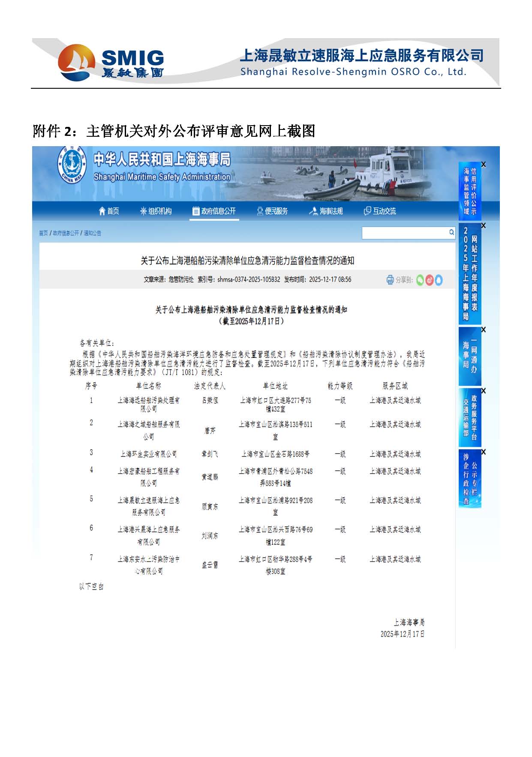
Task: Open the 海事法规 navigation item
Action: [x=326, y=211]
